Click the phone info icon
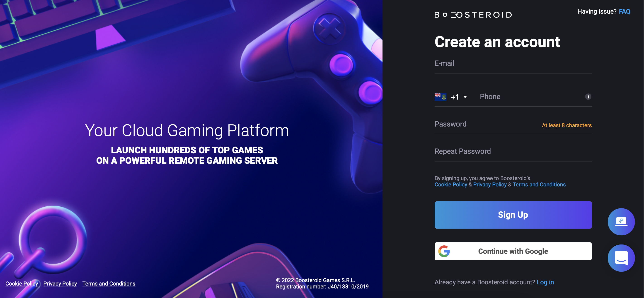The width and height of the screenshot is (644, 298). click(588, 97)
